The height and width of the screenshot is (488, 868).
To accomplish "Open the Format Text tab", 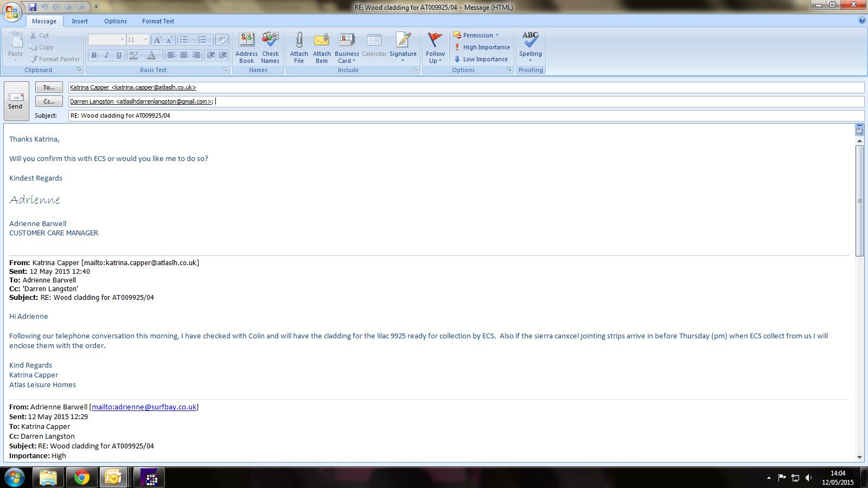I will pos(158,21).
